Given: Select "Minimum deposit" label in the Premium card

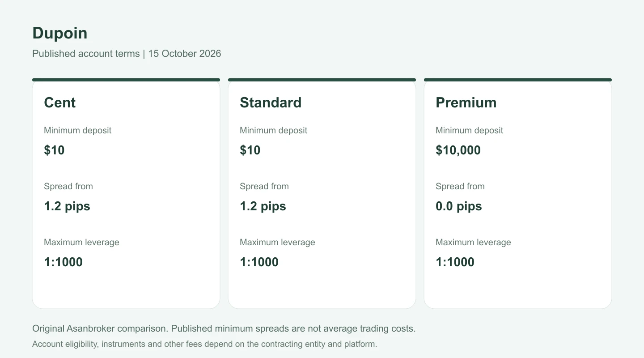Looking at the screenshot, I should click(x=469, y=131).
